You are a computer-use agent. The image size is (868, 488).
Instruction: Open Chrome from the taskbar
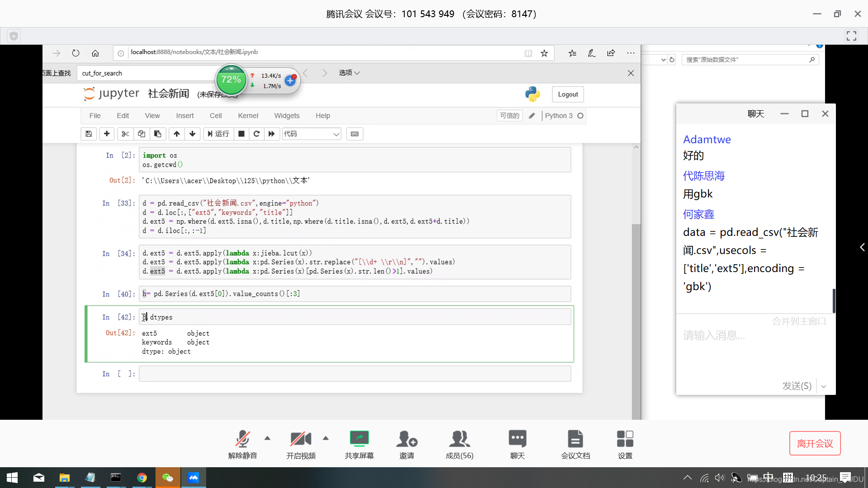(x=142, y=478)
